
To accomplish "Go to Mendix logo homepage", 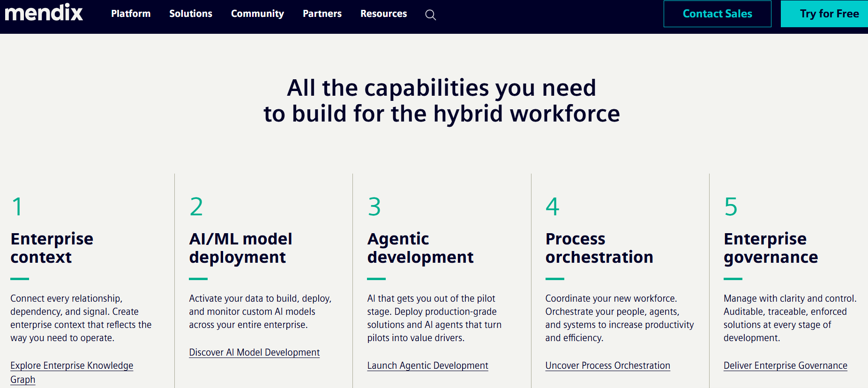I will (44, 12).
